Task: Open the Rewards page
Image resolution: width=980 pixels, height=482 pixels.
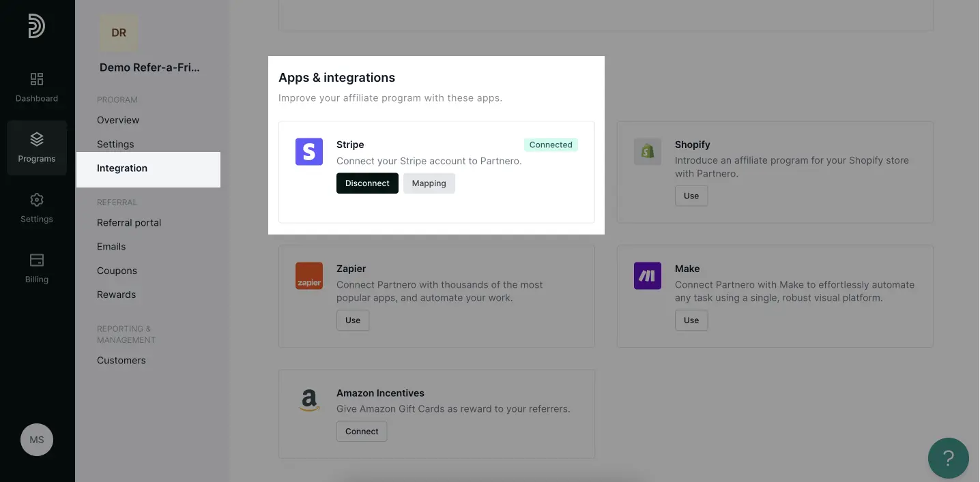Action: click(116, 295)
